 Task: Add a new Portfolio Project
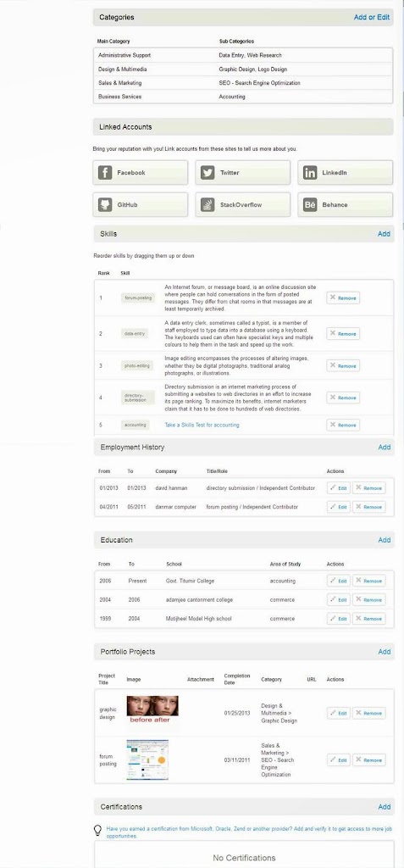[384, 652]
